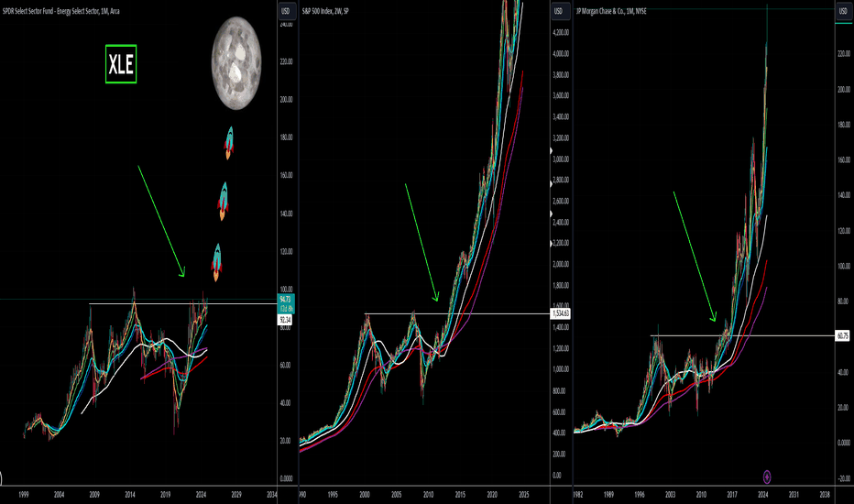
Task: Click the S&P 500 Index, 2W chart title
Action: click(x=325, y=11)
